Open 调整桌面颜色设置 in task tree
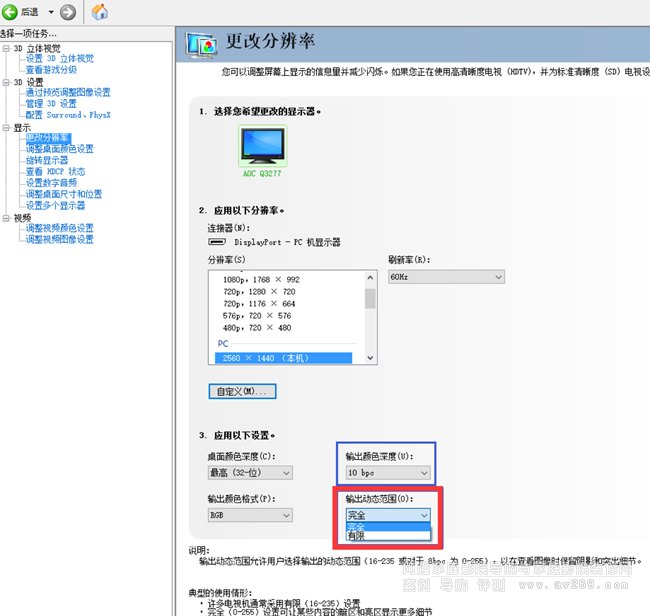The image size is (650, 616). coord(59,149)
